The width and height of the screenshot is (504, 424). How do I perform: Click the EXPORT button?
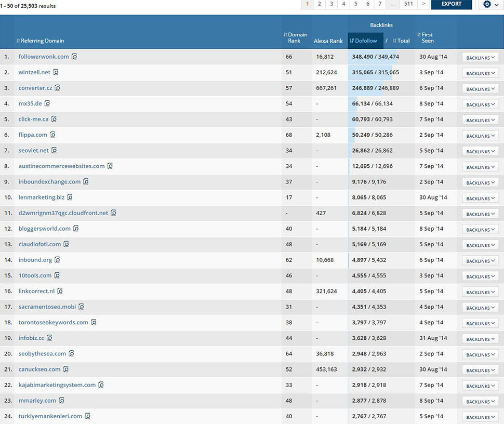(451, 4)
